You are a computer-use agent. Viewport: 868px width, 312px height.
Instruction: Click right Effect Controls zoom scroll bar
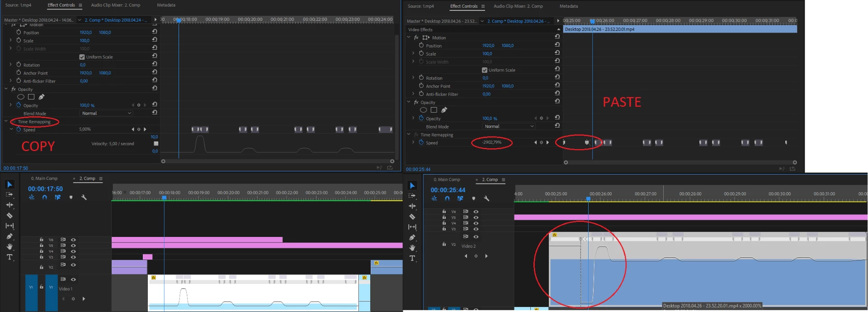pyautogui.click(x=680, y=162)
